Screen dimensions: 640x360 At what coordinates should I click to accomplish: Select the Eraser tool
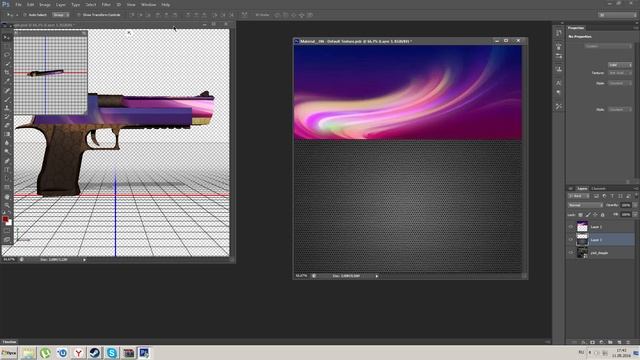click(7, 125)
